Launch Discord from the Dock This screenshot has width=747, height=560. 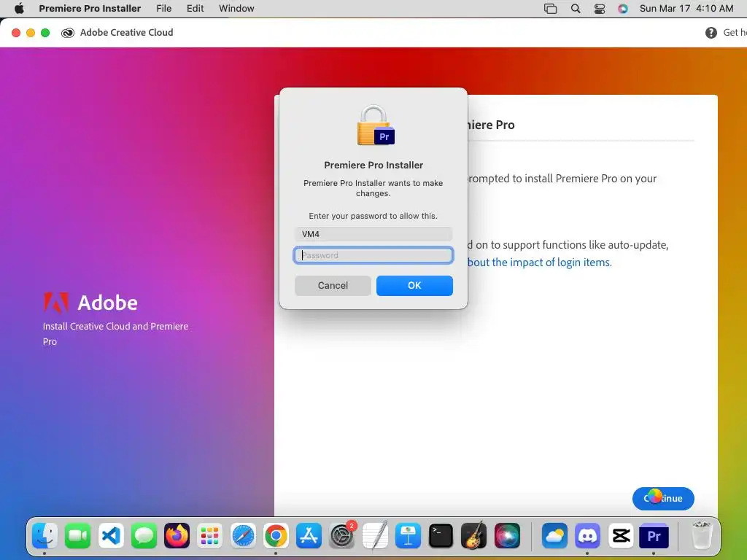(x=587, y=536)
